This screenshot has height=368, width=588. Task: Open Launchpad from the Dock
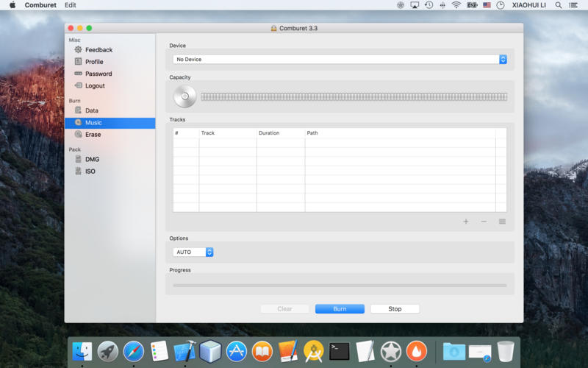pos(108,352)
